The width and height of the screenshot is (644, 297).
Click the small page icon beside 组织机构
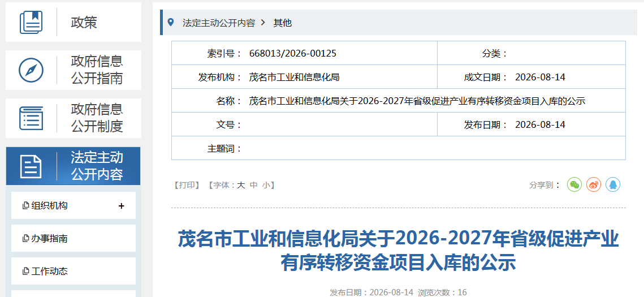(26, 205)
